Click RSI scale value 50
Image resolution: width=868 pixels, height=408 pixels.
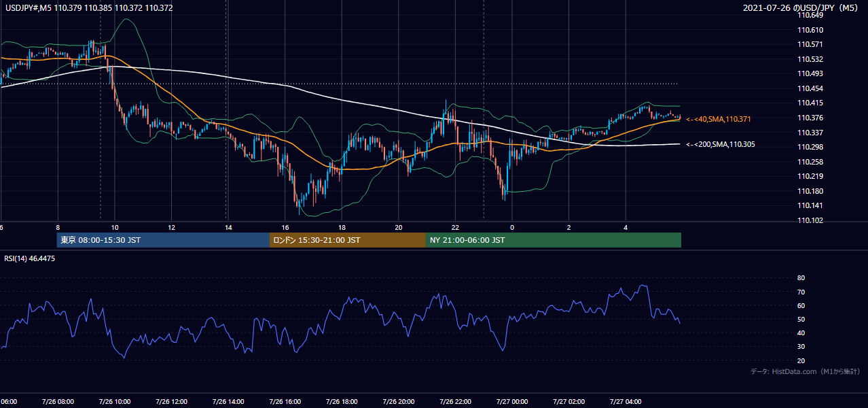[801, 319]
